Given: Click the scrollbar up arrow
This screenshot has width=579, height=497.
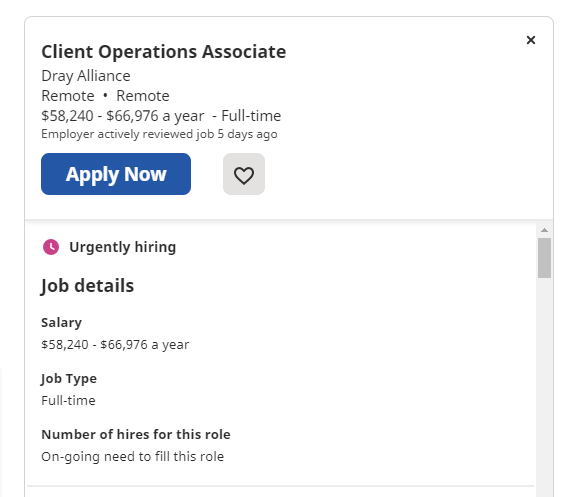Looking at the screenshot, I should 544,230.
